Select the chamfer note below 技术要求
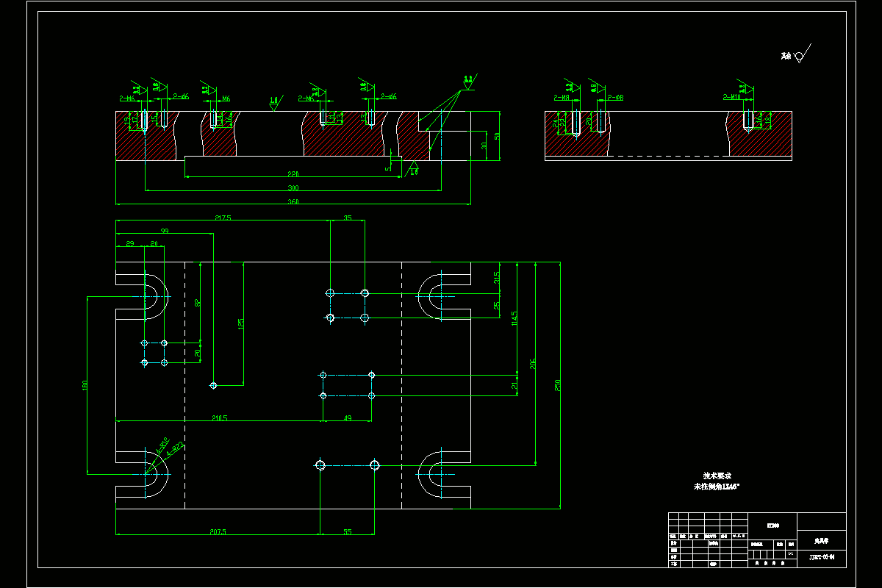 click(717, 487)
